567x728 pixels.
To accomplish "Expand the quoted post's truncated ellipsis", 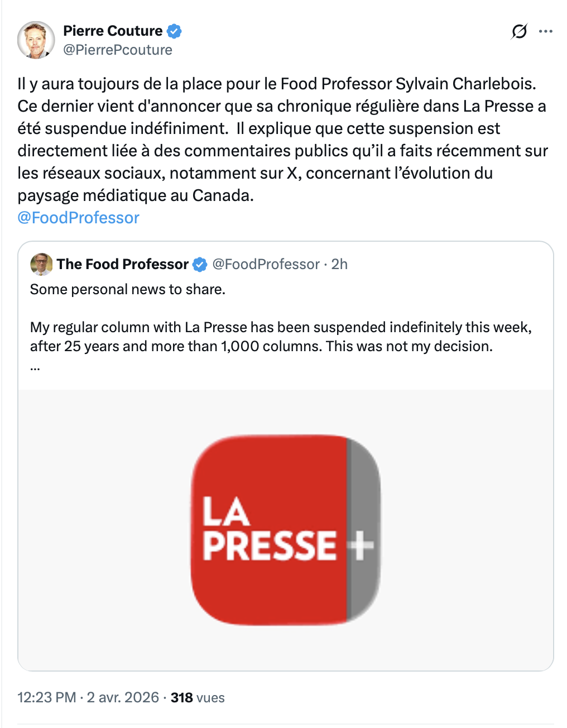I will pos(35,367).
